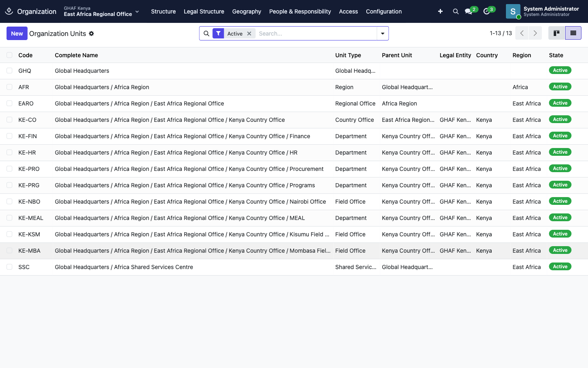Open the Organization app home icon
588x368 pixels.
(9, 11)
